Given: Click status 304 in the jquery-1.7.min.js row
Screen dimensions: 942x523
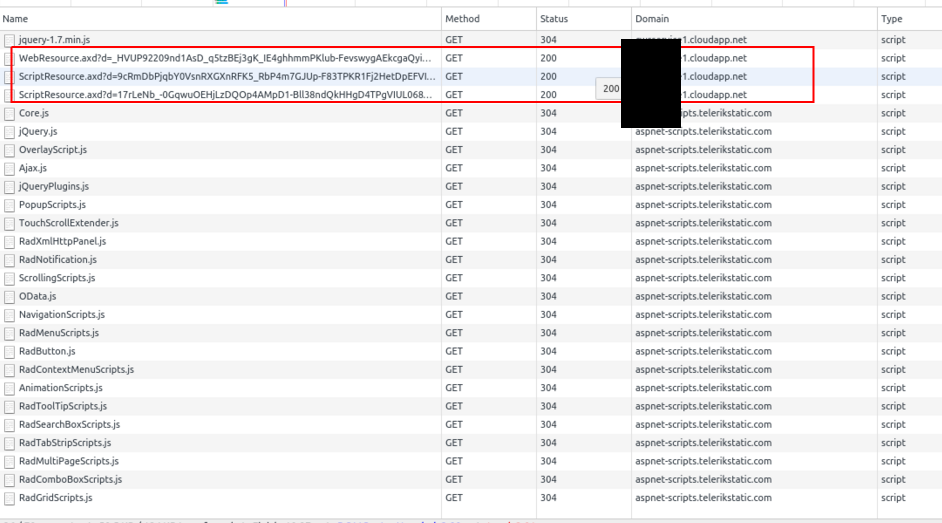Looking at the screenshot, I should click(x=548, y=40).
